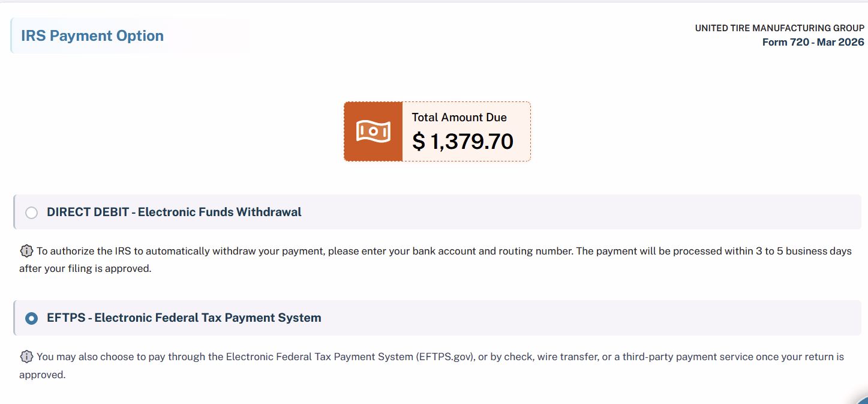Image resolution: width=868 pixels, height=404 pixels.
Task: Click the $ 1,379.70 amount
Action: click(463, 142)
